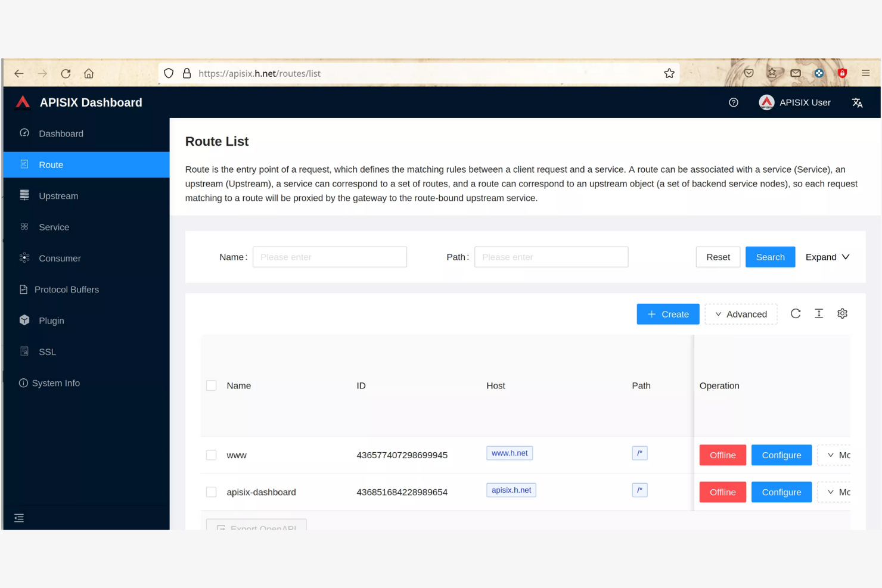
Task: Take the www route Offline
Action: (722, 455)
